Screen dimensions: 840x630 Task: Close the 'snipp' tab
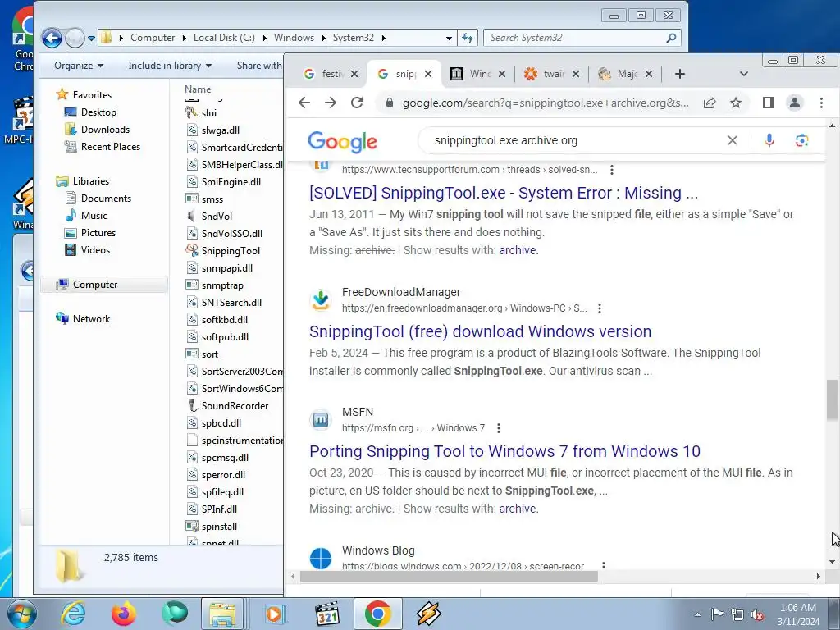click(x=428, y=74)
